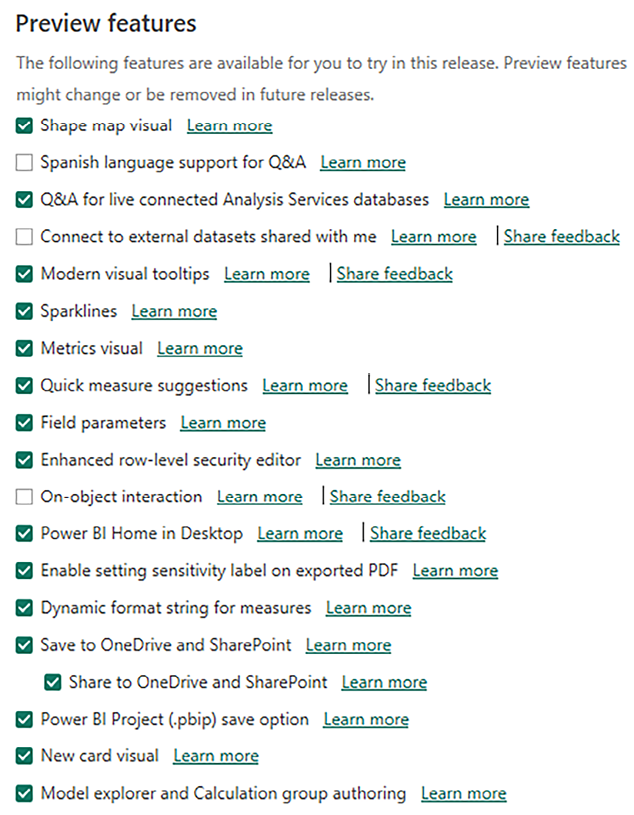Check Connect to external datasets option
Viewport: 634px width, 815px height.
[x=25, y=237]
